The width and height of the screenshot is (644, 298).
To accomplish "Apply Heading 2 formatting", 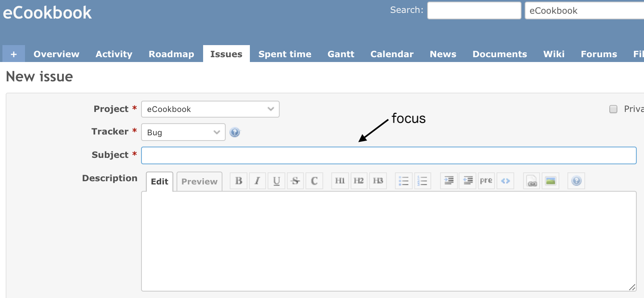I will pyautogui.click(x=359, y=181).
